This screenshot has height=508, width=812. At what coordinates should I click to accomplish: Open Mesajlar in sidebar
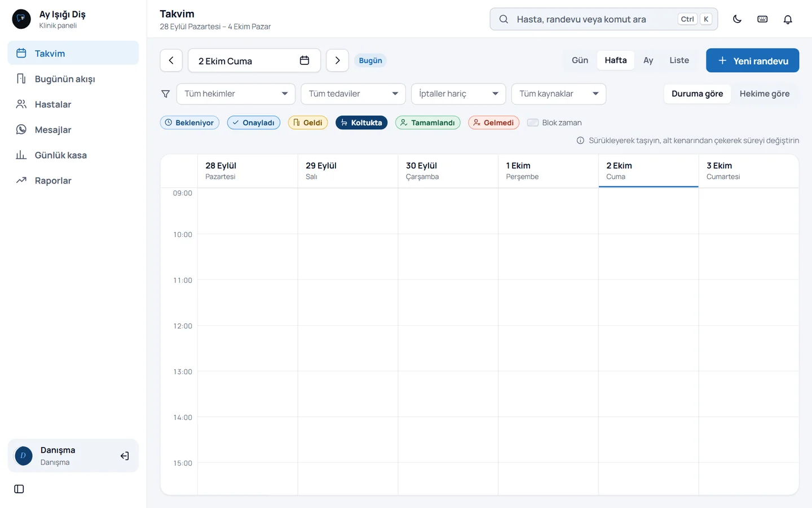(73, 130)
